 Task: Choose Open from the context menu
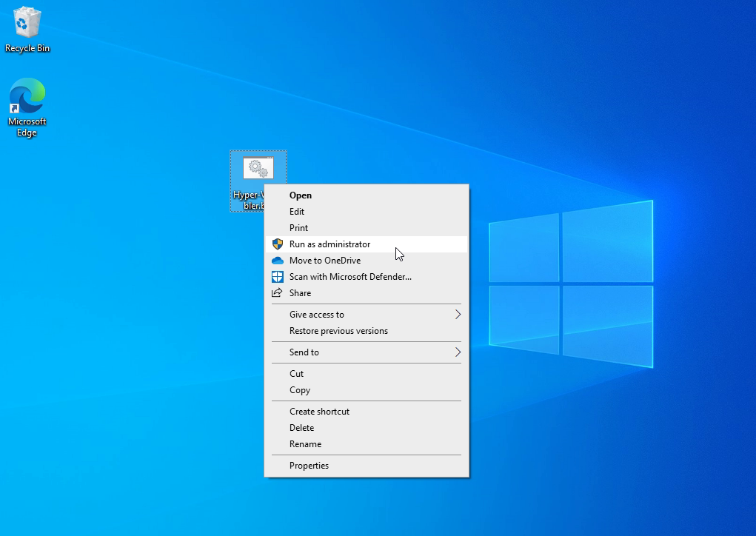pyautogui.click(x=367, y=195)
